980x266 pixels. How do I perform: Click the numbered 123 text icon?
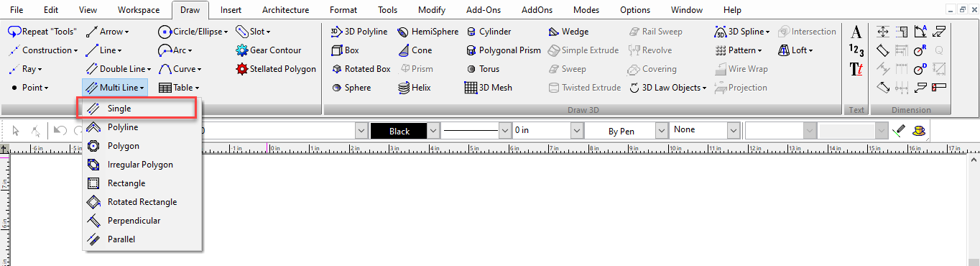tap(856, 50)
